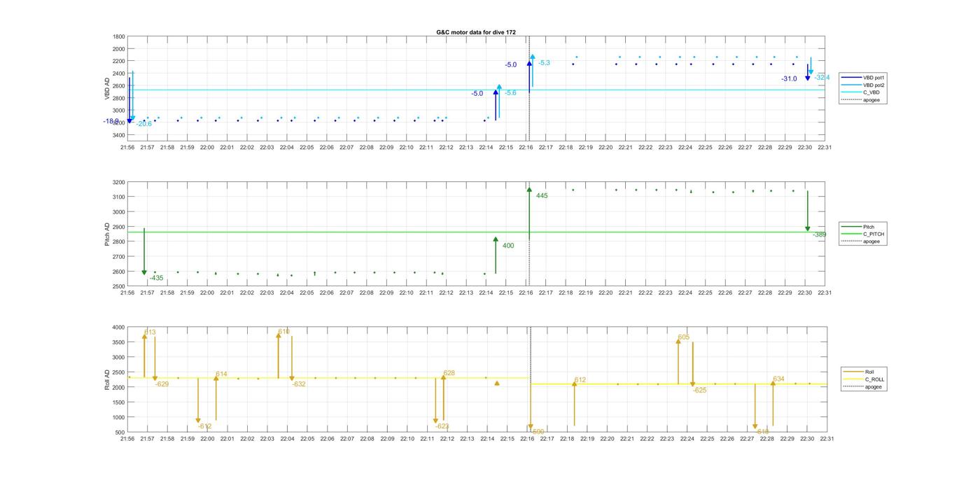Click the 612 roll move label
This screenshot has height=485, width=980.
click(580, 380)
